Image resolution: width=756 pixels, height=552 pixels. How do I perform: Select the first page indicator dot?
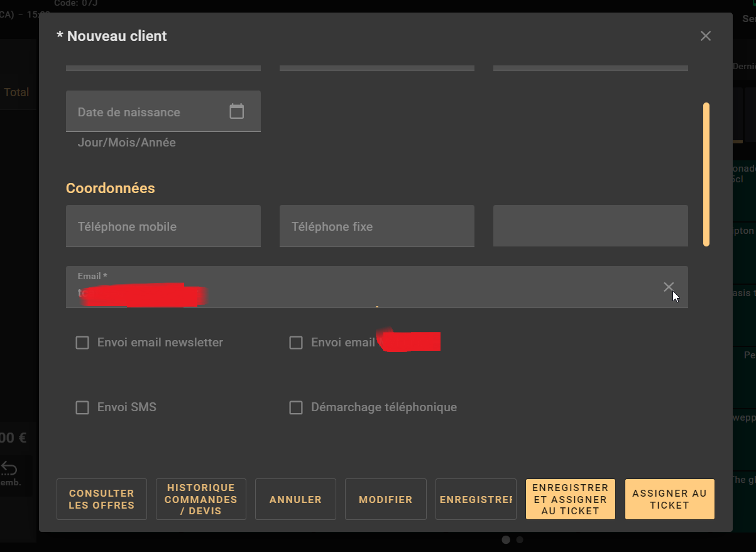coord(506,539)
